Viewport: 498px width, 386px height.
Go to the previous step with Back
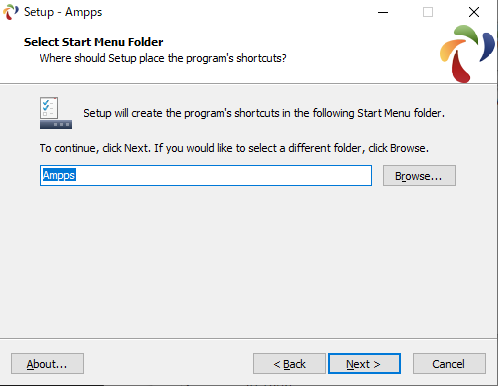[x=289, y=364]
